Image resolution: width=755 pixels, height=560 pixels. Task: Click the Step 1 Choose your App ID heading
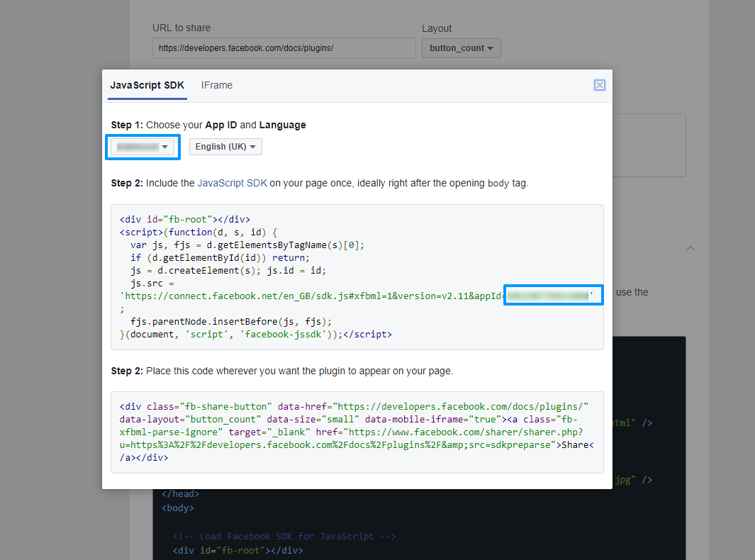(x=208, y=125)
